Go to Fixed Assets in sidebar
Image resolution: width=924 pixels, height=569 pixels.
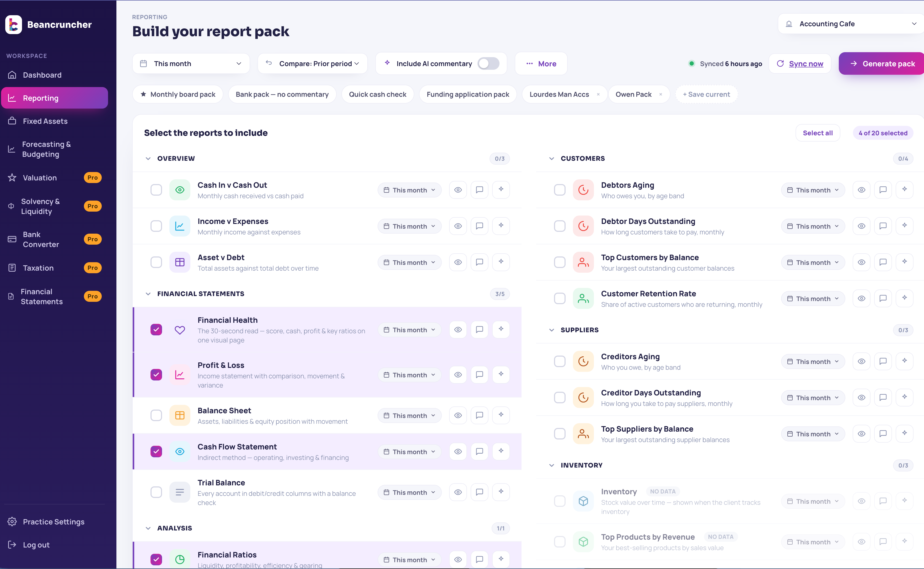coord(55,121)
